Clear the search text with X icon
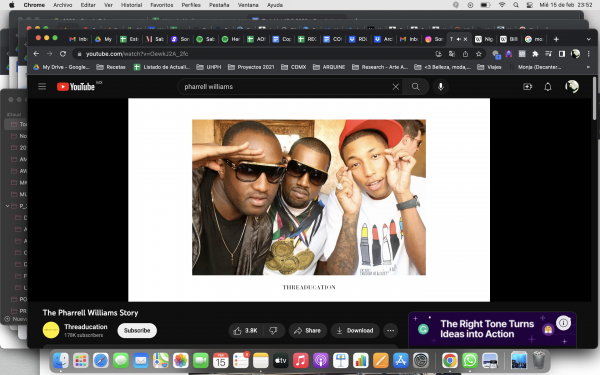 tap(396, 87)
